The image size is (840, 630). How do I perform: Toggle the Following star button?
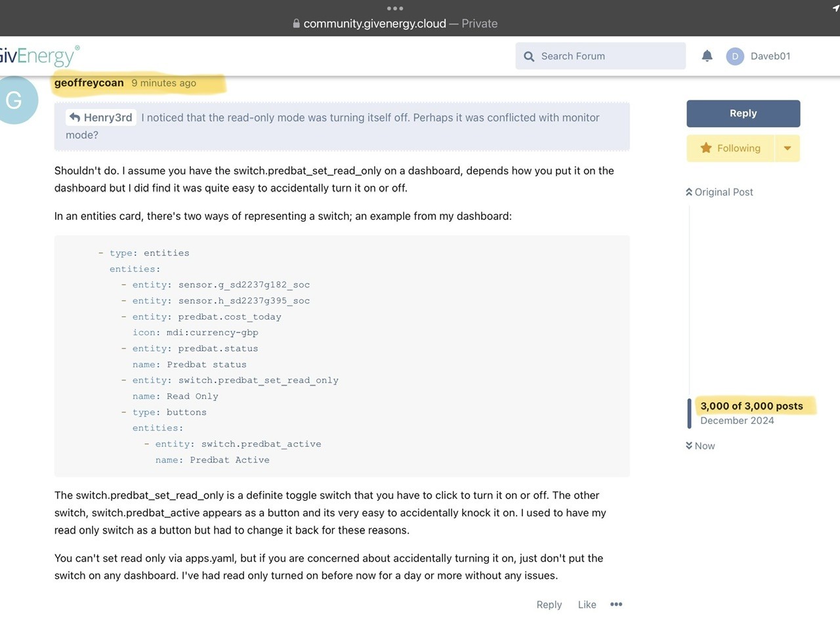click(x=730, y=148)
